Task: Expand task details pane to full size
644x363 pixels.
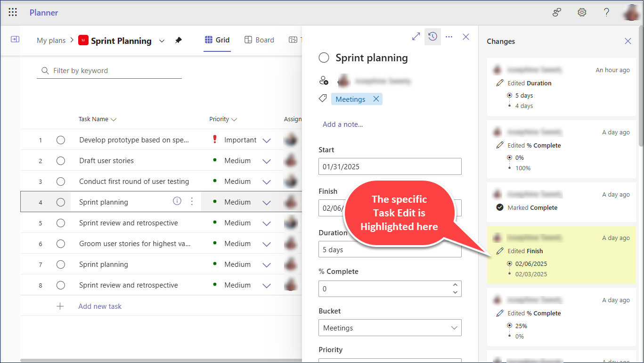Action: coord(416,37)
